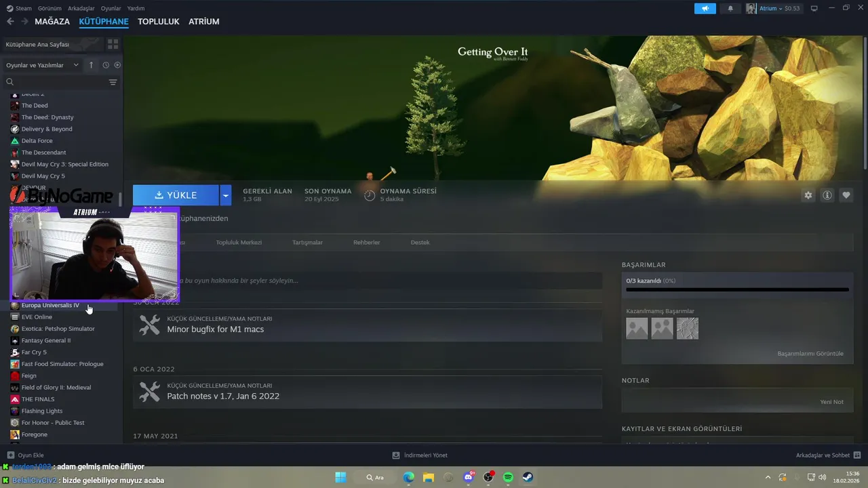868x488 pixels.
Task: Expand the Oyunlar ve Yazılımlar filter dropdown
Action: (42, 65)
